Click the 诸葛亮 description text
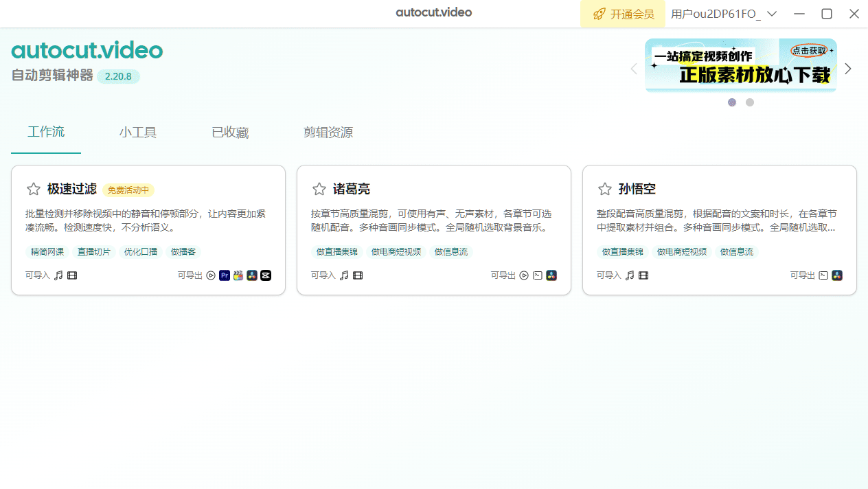The width and height of the screenshot is (868, 489). tap(431, 220)
